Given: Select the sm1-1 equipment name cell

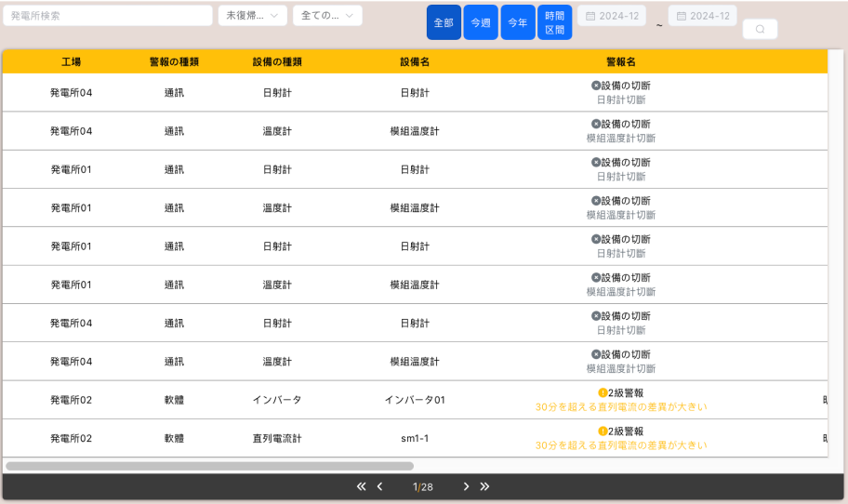Looking at the screenshot, I should [x=415, y=438].
